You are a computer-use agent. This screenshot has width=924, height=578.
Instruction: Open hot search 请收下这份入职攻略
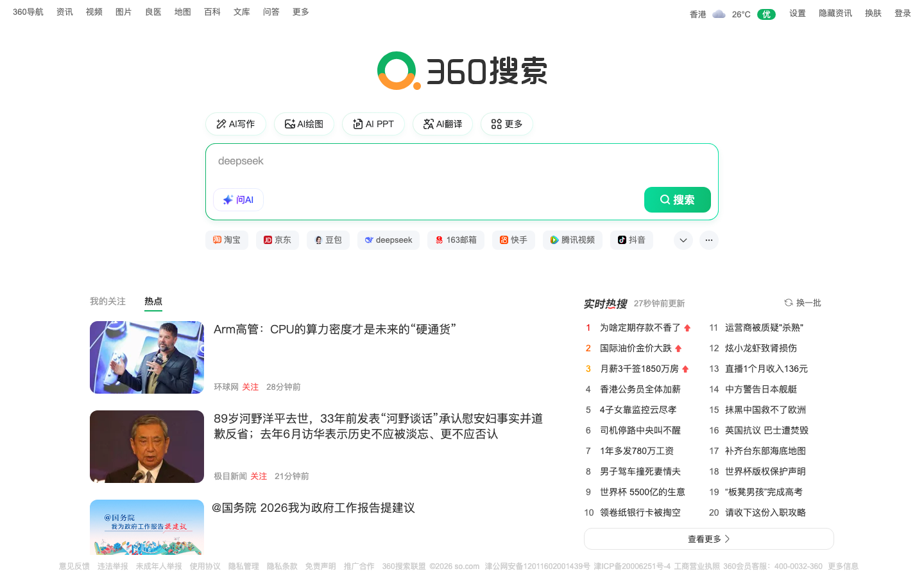click(x=766, y=512)
